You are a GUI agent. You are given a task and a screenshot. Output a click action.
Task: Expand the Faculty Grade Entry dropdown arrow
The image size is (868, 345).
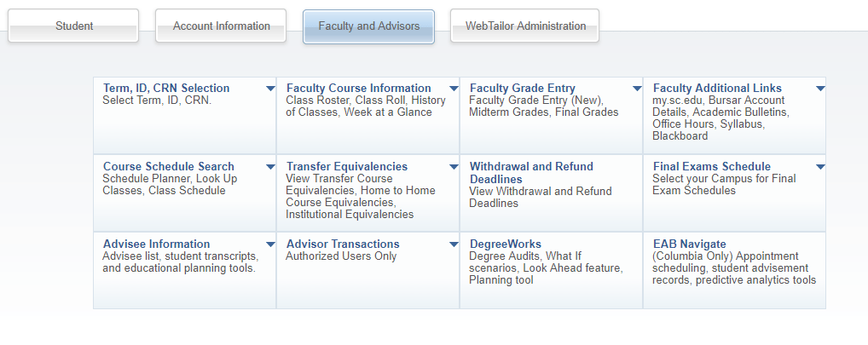point(637,89)
